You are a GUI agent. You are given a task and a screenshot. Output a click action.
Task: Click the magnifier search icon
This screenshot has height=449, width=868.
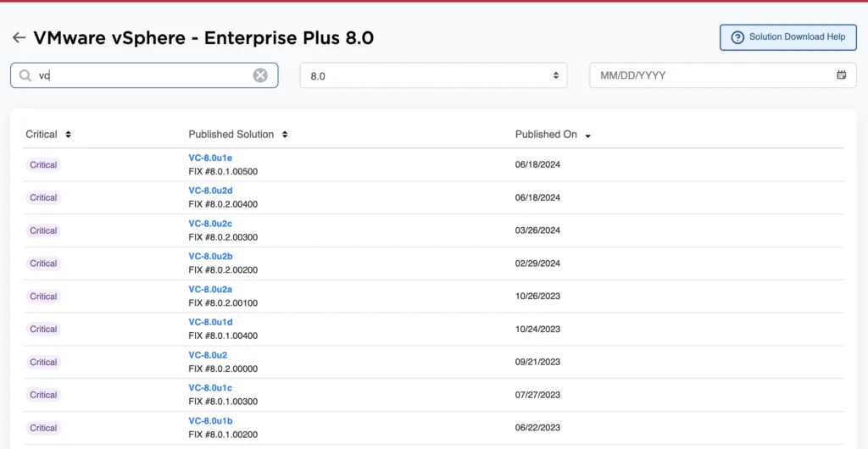point(25,75)
